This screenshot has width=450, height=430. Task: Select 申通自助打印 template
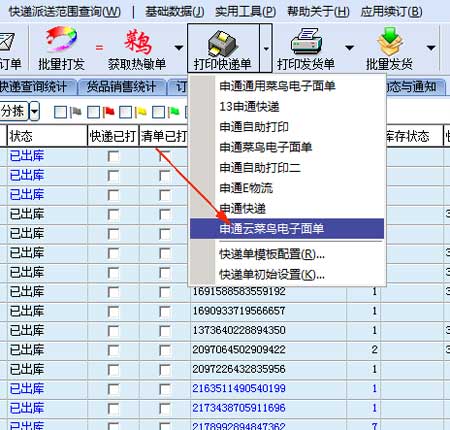(287, 127)
